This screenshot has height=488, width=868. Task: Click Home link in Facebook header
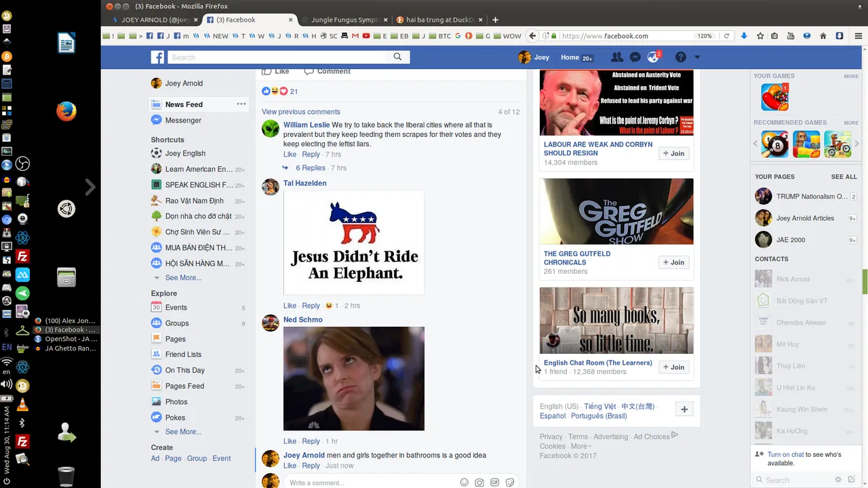click(570, 58)
